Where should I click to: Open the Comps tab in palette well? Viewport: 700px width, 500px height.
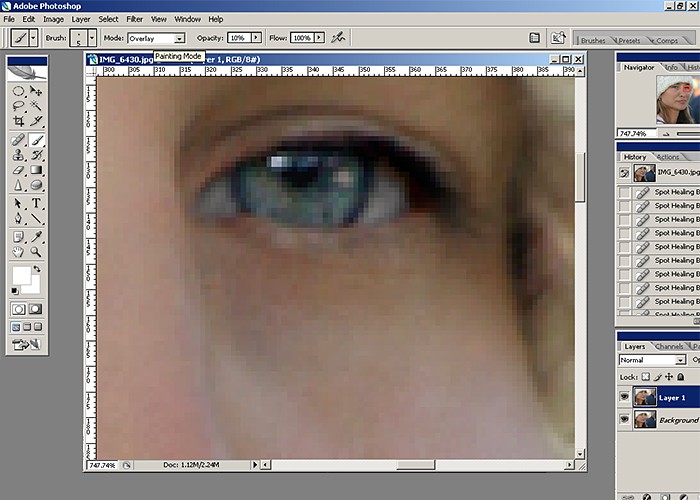click(x=667, y=40)
